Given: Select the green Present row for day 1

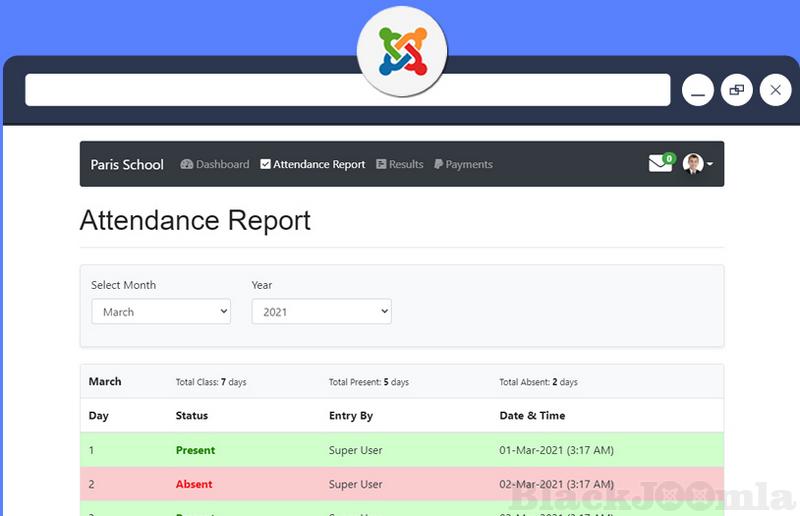Looking at the screenshot, I should 401,450.
